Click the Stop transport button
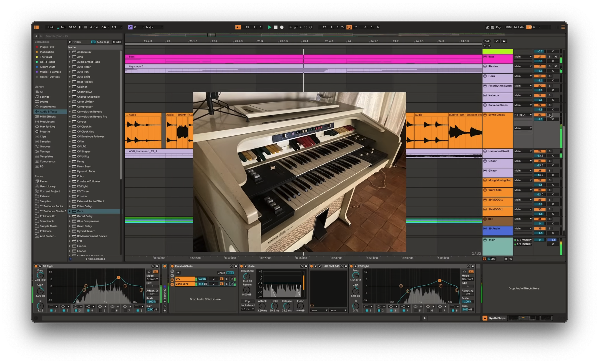Viewport: 599px width, 364px height. (276, 27)
